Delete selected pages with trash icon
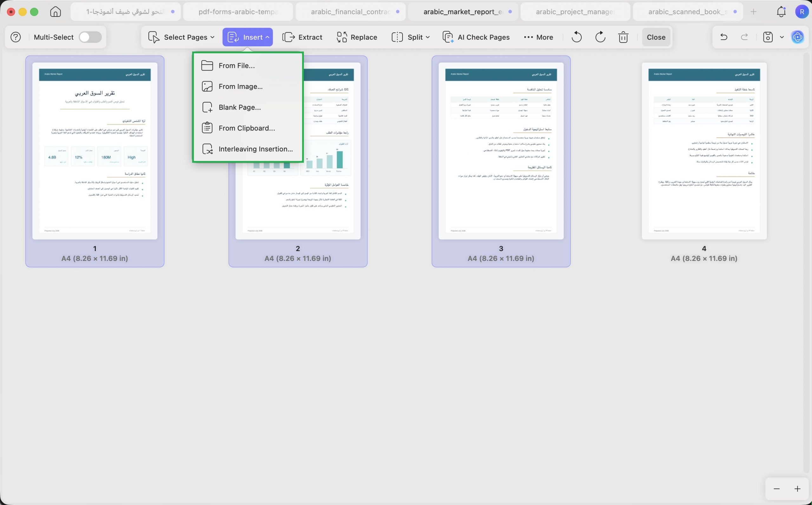Screen dimensions: 812x505 (623, 37)
